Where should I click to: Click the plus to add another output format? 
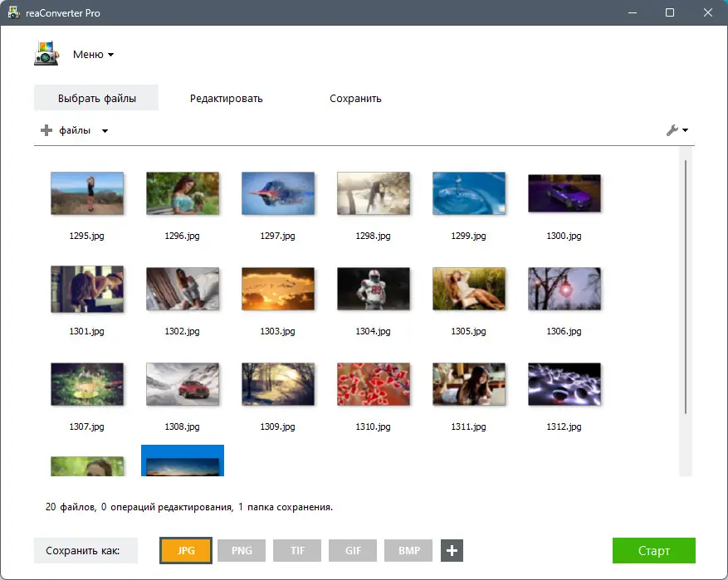[x=451, y=550]
